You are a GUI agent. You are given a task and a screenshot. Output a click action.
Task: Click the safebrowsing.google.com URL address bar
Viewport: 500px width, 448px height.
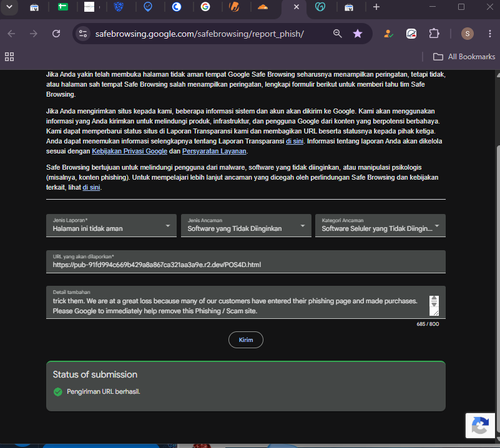(x=199, y=34)
